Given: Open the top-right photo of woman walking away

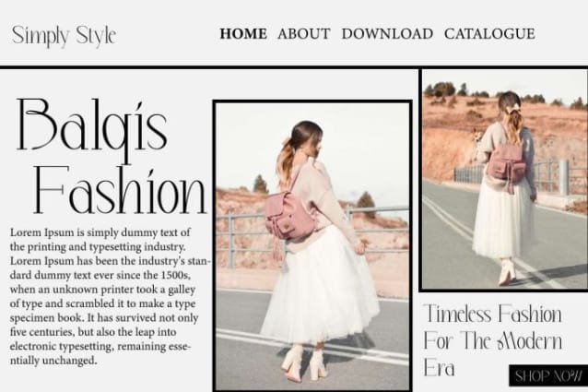Looking at the screenshot, I should click(503, 179).
